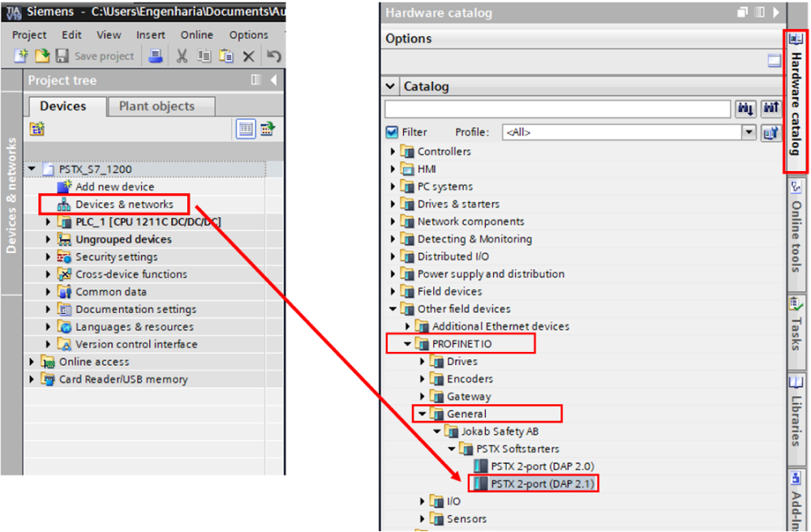Select Add new device
The height and width of the screenshot is (532, 811).
(x=114, y=187)
